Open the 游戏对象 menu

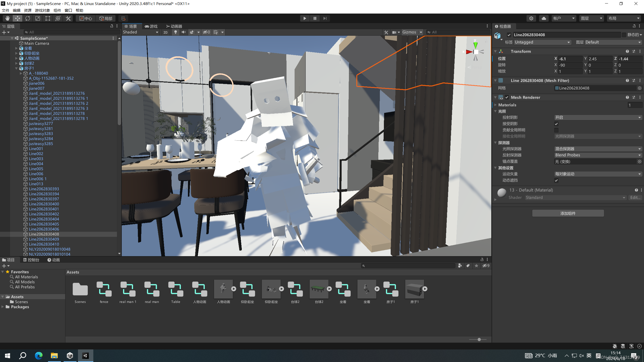[x=42, y=10]
